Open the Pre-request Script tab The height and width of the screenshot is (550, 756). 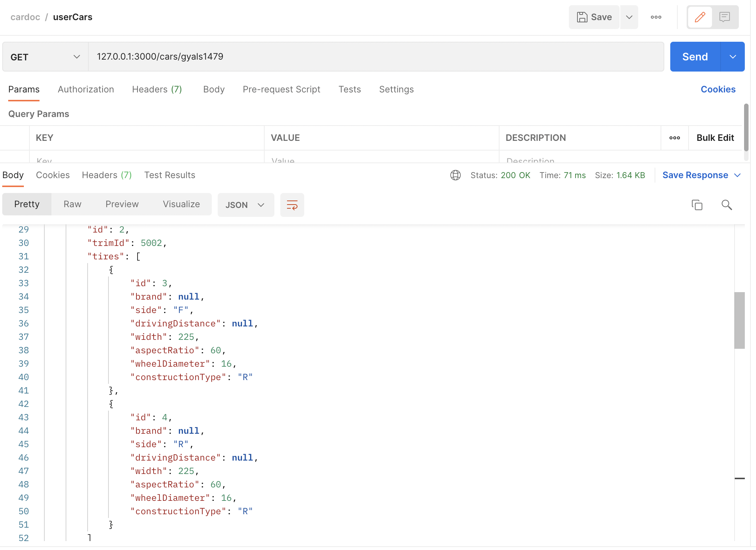point(281,89)
